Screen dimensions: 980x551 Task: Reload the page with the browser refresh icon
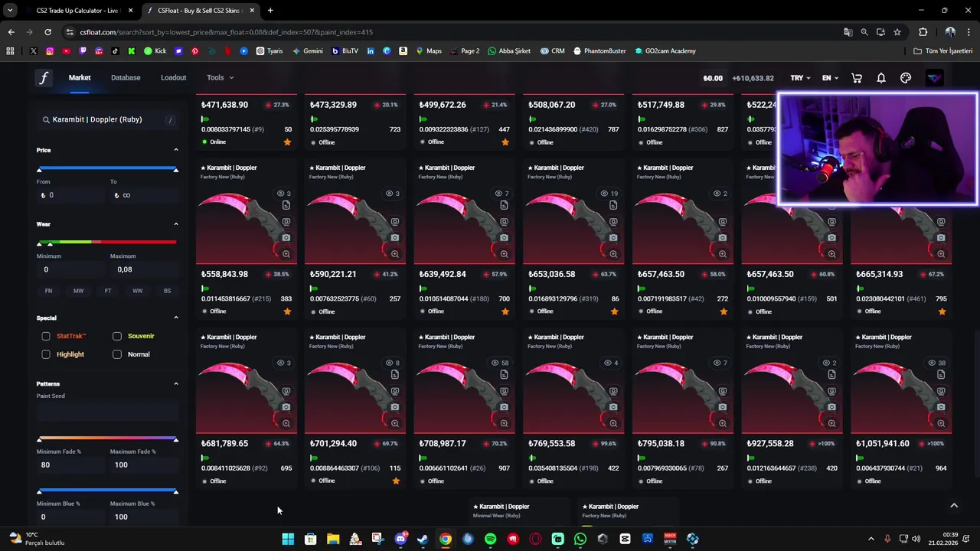47,32
